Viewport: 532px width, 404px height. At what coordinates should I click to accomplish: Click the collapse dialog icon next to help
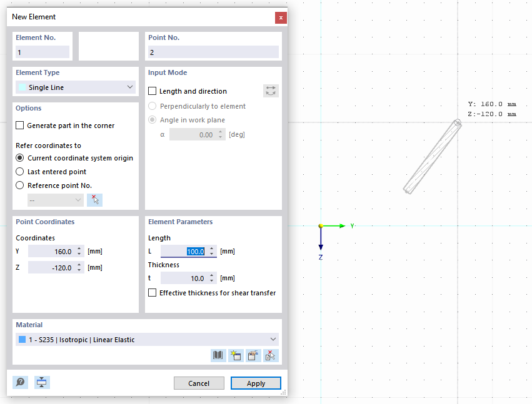tap(42, 382)
